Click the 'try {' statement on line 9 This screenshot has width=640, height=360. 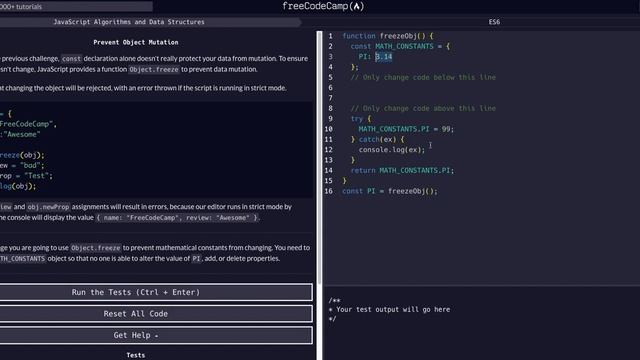pyautogui.click(x=361, y=119)
